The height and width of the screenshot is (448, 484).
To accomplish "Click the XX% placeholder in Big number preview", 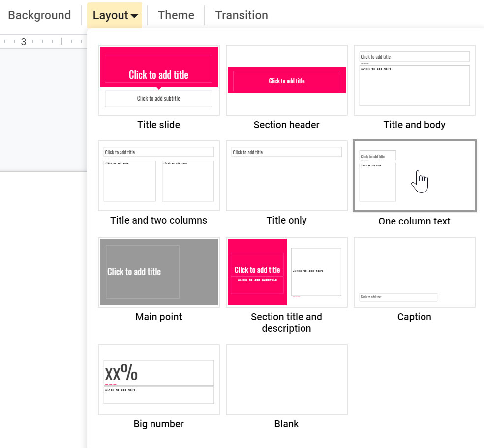I will pyautogui.click(x=120, y=373).
